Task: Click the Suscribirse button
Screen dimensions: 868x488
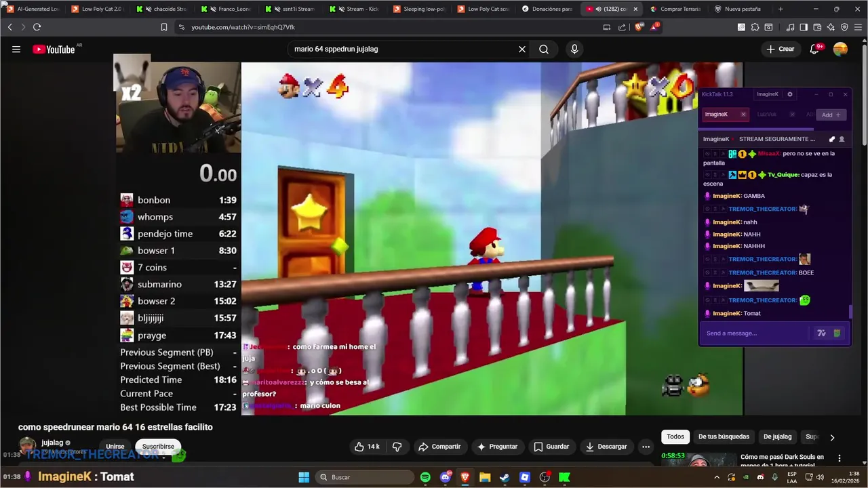Action: (x=158, y=447)
